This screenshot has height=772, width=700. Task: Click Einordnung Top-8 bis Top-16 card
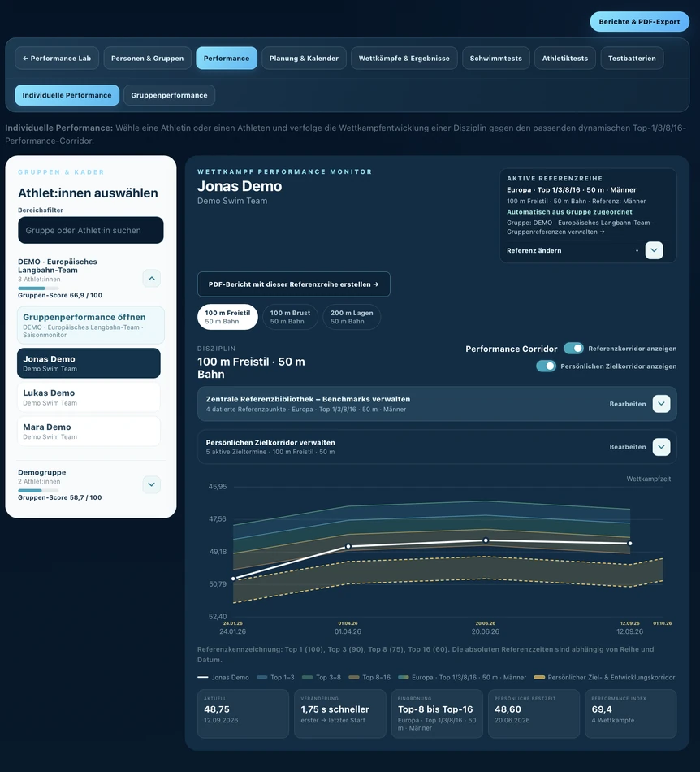click(x=437, y=713)
